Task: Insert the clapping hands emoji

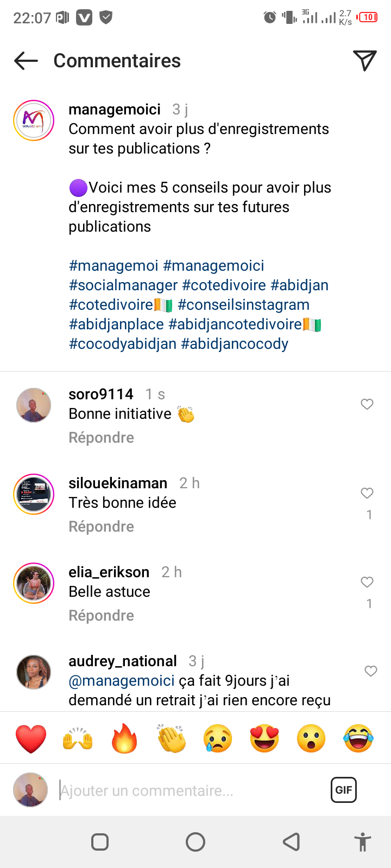Action: [171, 738]
